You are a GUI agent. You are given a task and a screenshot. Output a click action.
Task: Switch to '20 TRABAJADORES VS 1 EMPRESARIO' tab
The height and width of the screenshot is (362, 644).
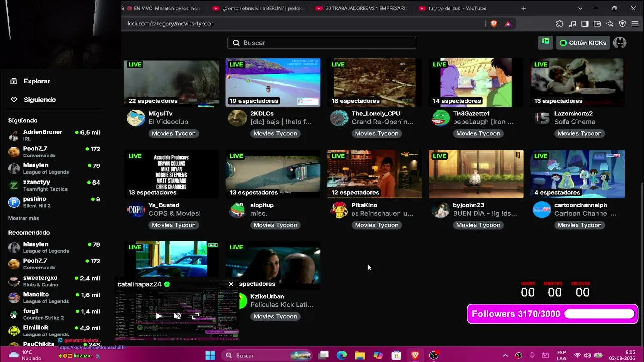(362, 8)
